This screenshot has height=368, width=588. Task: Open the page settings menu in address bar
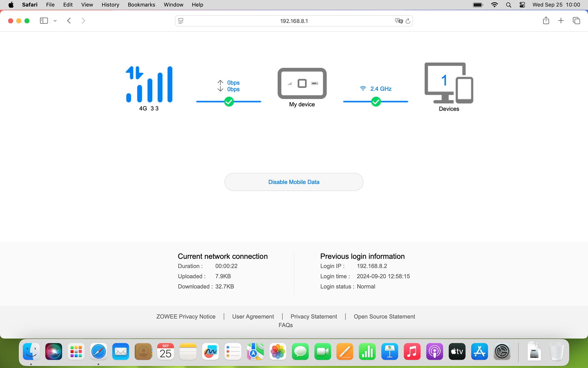(181, 21)
